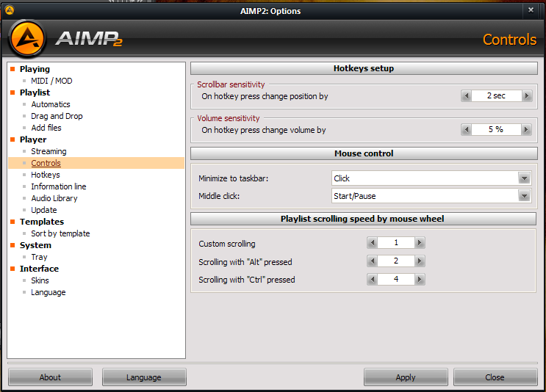Click the "Ctrl" pressed scrolling value field

click(396, 279)
